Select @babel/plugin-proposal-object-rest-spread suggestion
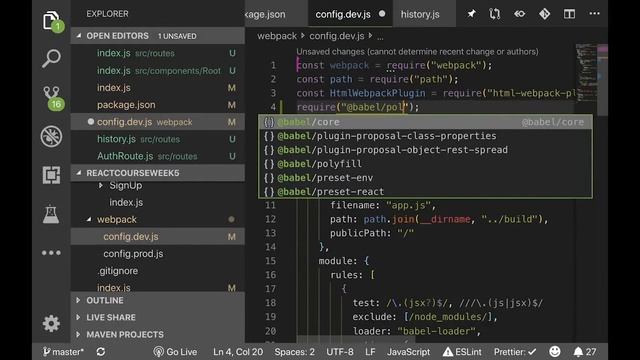Image resolution: width=640 pixels, height=360 pixels. coord(425,150)
